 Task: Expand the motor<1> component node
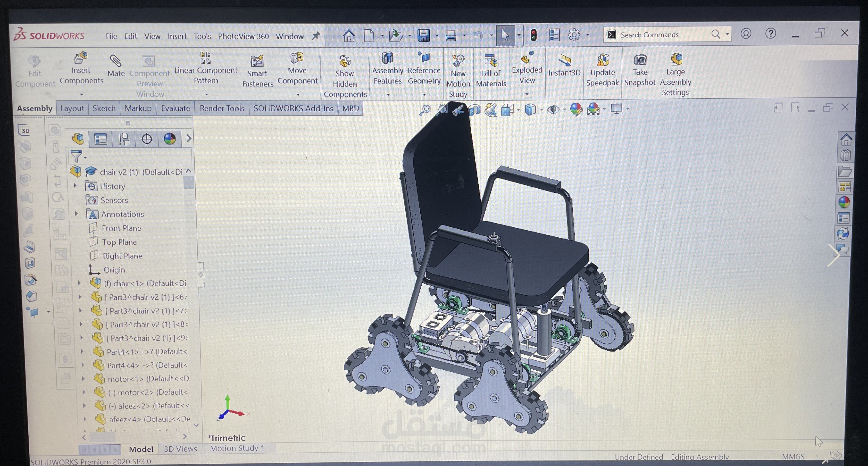click(83, 378)
